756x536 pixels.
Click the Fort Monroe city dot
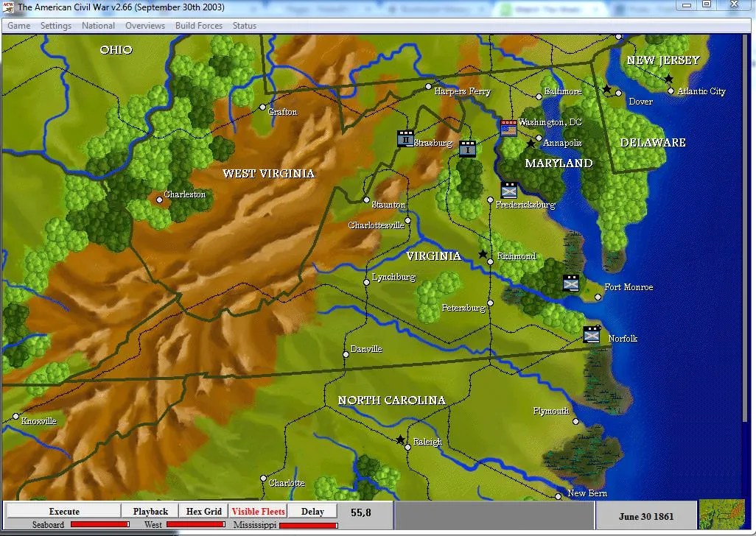click(598, 297)
